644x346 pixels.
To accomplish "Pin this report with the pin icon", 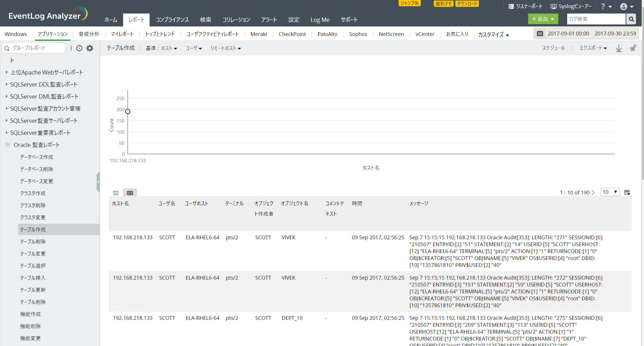I will coord(633,48).
